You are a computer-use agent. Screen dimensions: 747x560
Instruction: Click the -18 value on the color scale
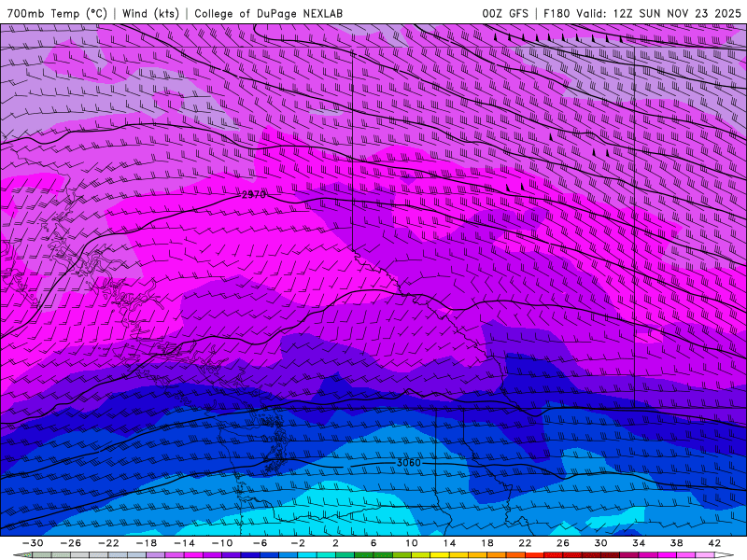pyautogui.click(x=147, y=543)
